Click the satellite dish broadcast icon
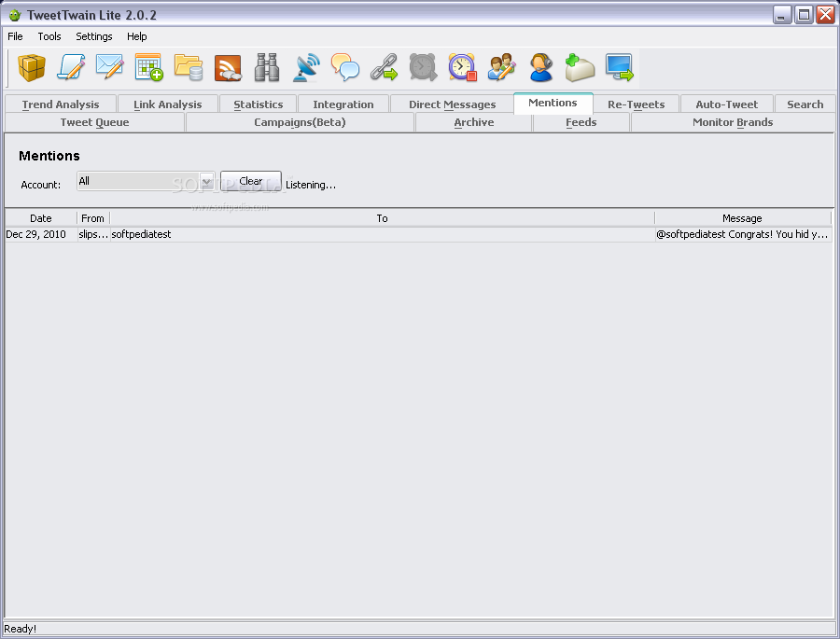840x639 pixels. click(306, 67)
